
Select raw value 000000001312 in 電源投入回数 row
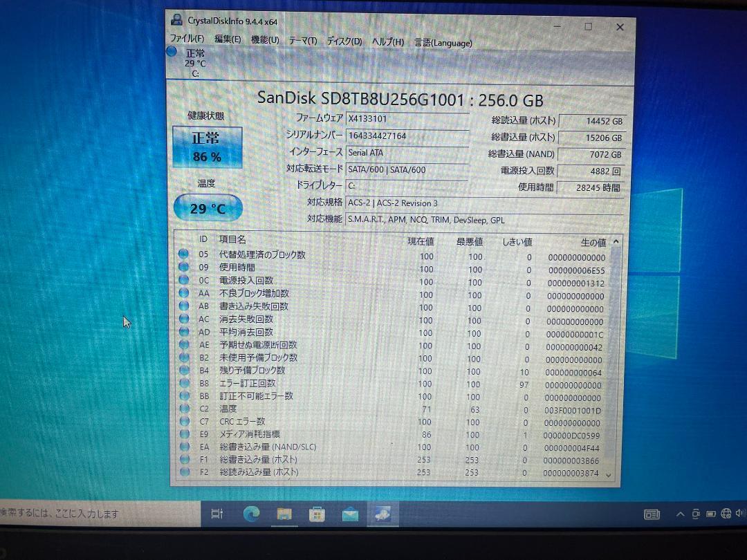click(x=576, y=283)
